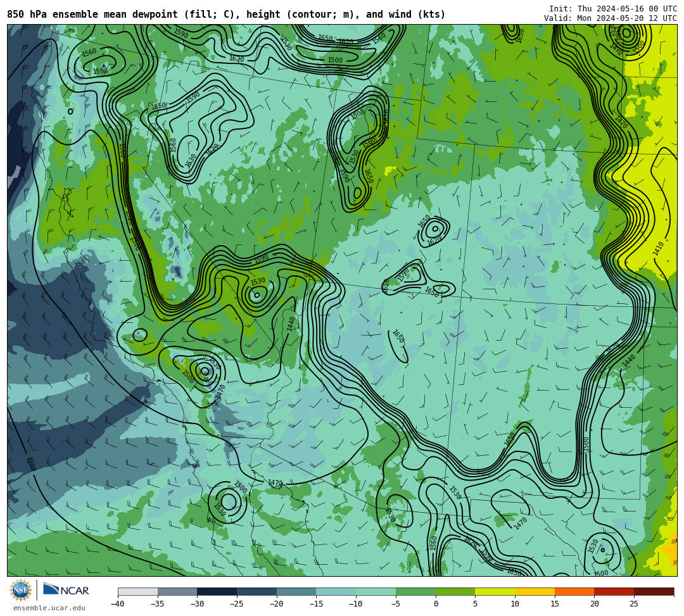Viewport: 684px width, 616px height.
Task: Click the positive 10 tick label on colorbar
Action: pos(515,604)
